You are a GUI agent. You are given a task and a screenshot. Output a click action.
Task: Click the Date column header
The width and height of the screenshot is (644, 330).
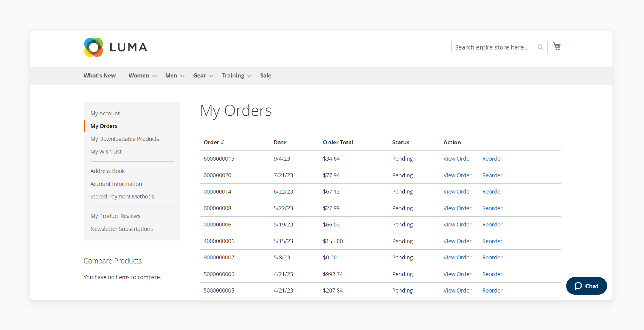(280, 142)
